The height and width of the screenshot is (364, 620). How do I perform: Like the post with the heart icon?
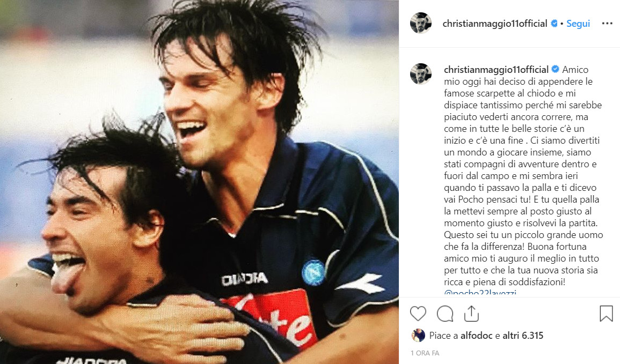(x=418, y=314)
